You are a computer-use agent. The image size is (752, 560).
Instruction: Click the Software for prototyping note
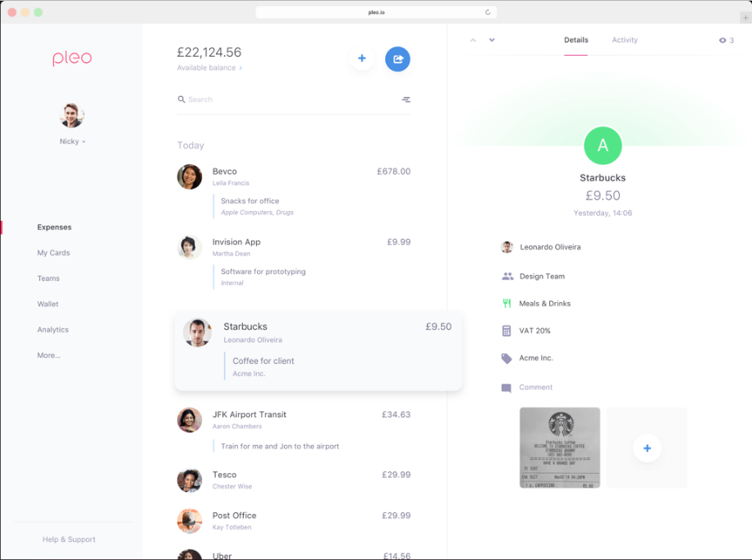264,272
